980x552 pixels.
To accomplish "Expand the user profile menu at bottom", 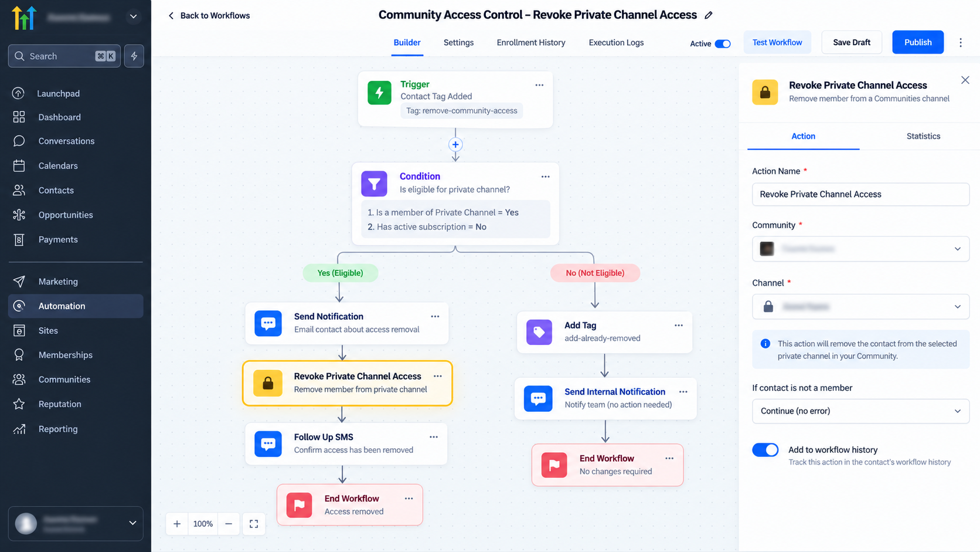I will coord(132,523).
